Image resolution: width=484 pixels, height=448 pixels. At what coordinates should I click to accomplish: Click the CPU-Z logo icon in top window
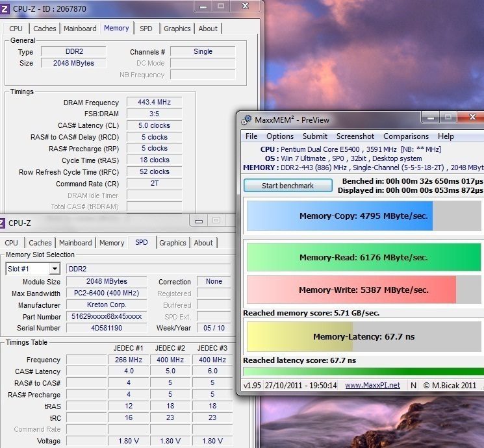[5, 8]
